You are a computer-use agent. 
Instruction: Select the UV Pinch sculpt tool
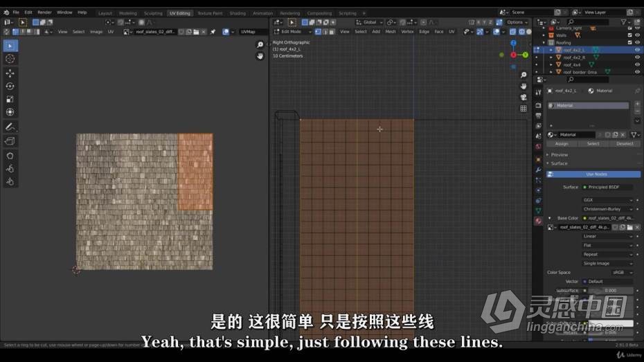tap(10, 182)
